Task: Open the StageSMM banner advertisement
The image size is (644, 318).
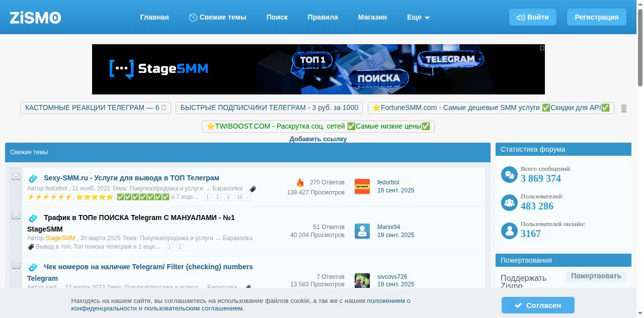Action: click(318, 69)
